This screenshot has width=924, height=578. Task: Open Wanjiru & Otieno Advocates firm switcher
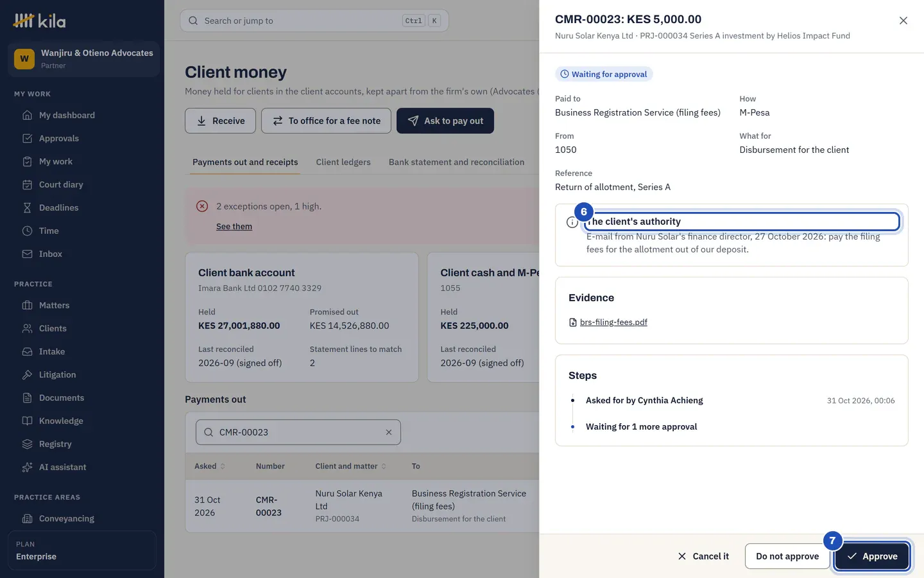coord(83,59)
